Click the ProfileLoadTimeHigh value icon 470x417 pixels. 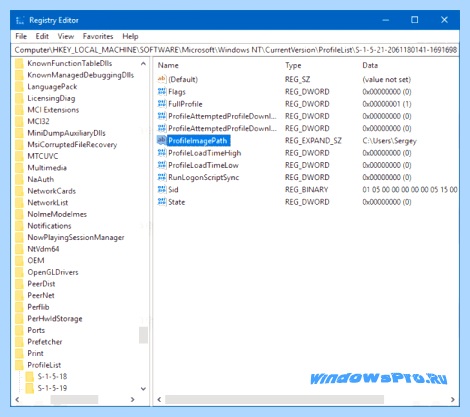(x=162, y=153)
